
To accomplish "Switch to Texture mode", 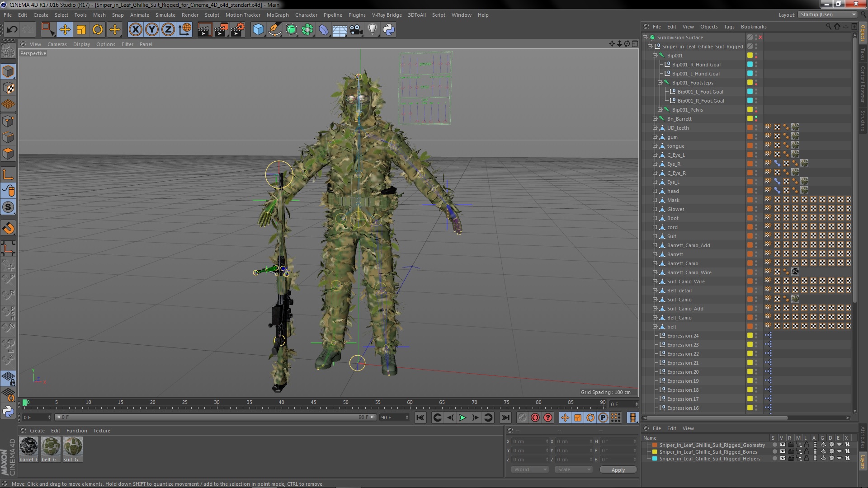I will pyautogui.click(x=8, y=88).
